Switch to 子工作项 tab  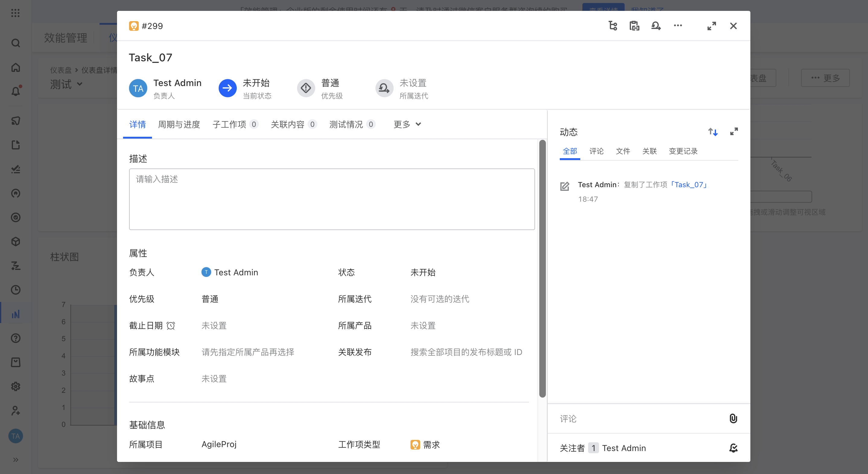click(235, 124)
